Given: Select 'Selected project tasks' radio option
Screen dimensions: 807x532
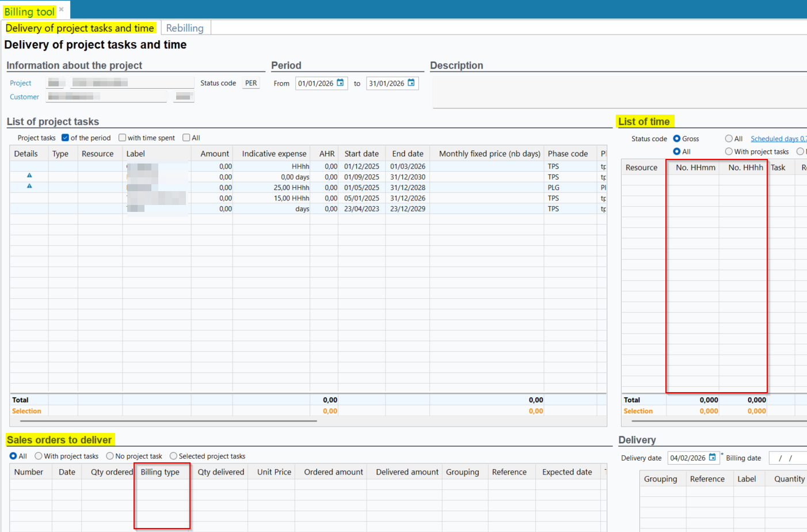Looking at the screenshot, I should click(173, 456).
